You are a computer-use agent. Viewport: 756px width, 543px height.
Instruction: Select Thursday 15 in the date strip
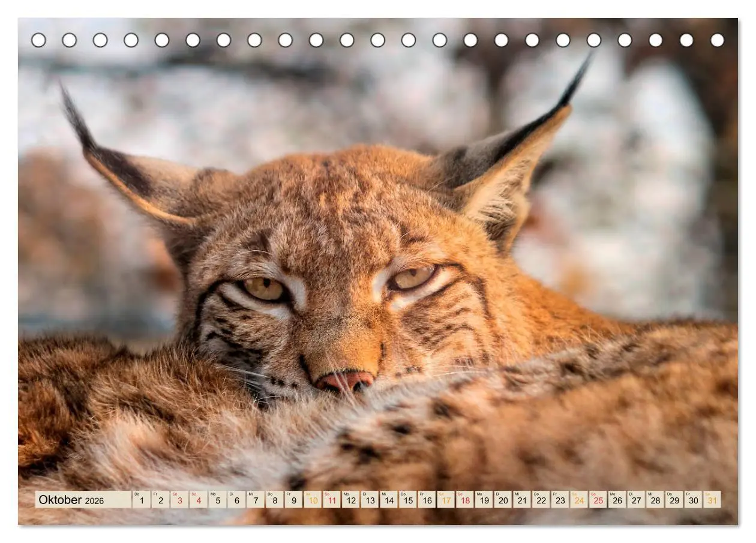point(408,499)
